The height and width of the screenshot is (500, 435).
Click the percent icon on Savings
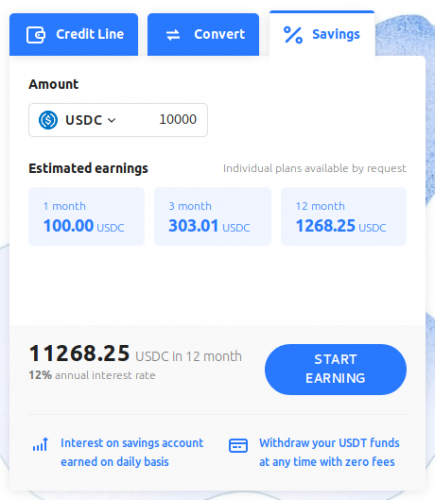point(293,35)
